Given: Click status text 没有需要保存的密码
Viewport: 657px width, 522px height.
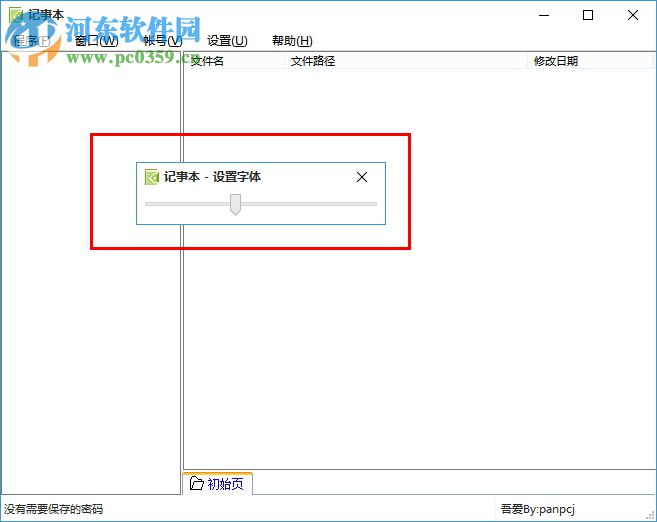Looking at the screenshot, I should 54,509.
